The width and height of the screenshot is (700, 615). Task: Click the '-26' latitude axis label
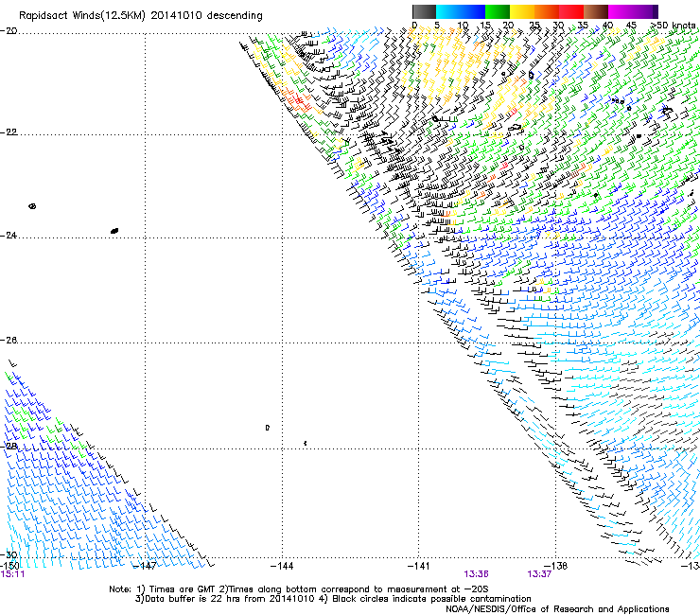[9, 341]
